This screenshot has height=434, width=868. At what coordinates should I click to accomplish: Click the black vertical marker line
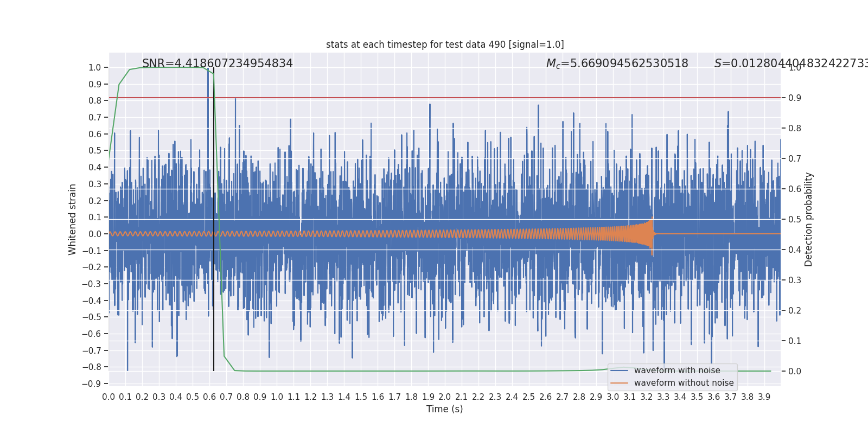[x=214, y=325]
